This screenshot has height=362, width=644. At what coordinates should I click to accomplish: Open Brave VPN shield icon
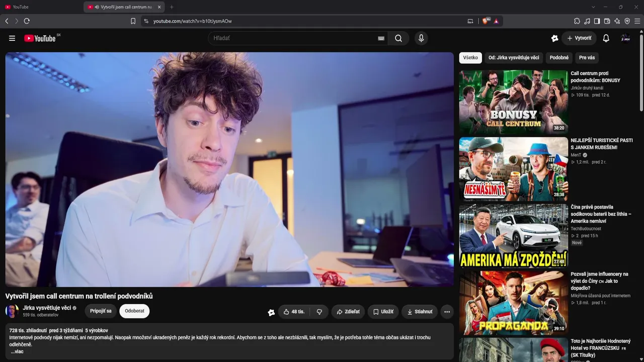627,21
